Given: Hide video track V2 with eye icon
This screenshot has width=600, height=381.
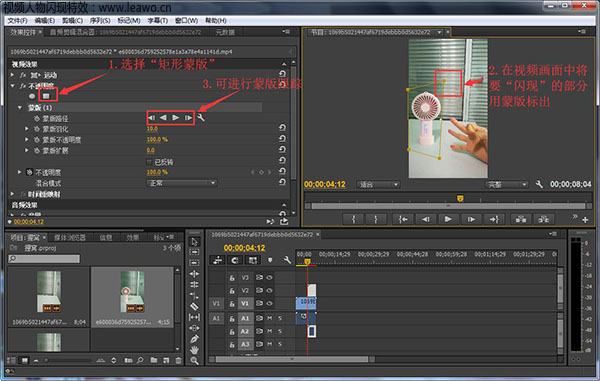Looking at the screenshot, I should point(270,291).
